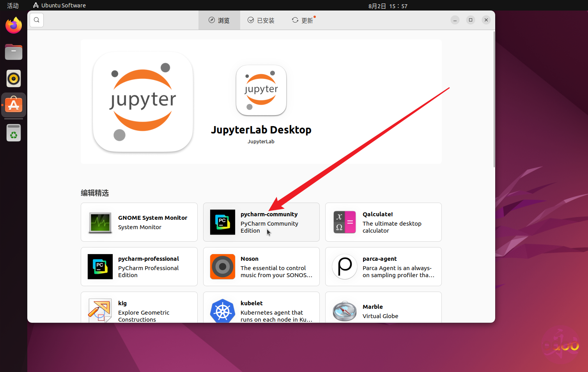Minimize the Ubuntu Software window
Viewport: 588px width, 372px height.
click(455, 20)
